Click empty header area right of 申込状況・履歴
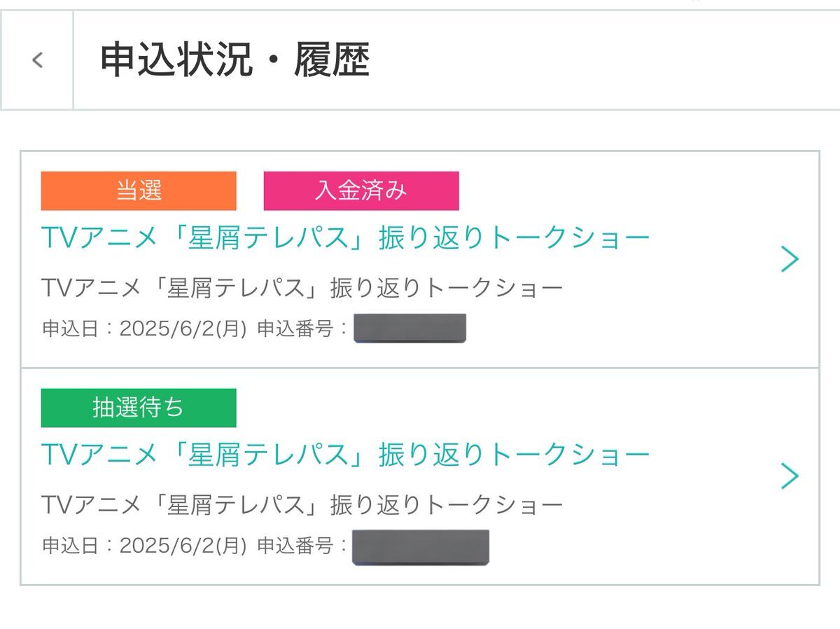This screenshot has width=840, height=629. pyautogui.click(x=602, y=60)
